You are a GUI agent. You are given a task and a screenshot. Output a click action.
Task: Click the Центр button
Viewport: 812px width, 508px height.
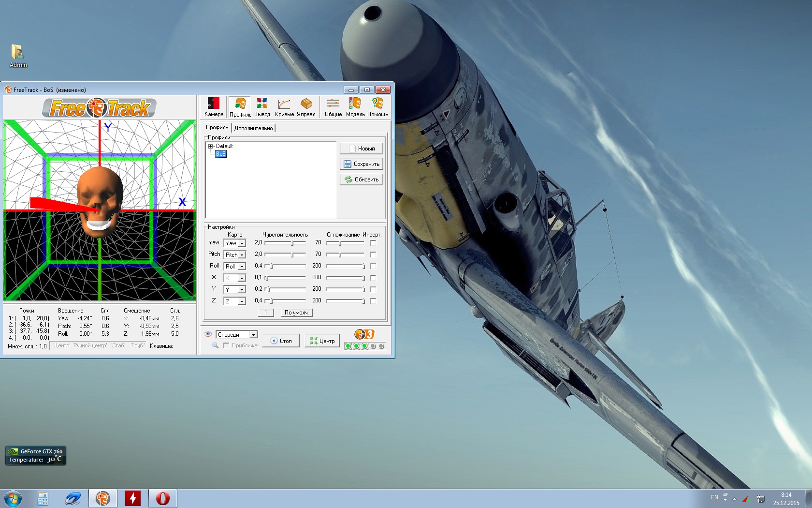322,341
